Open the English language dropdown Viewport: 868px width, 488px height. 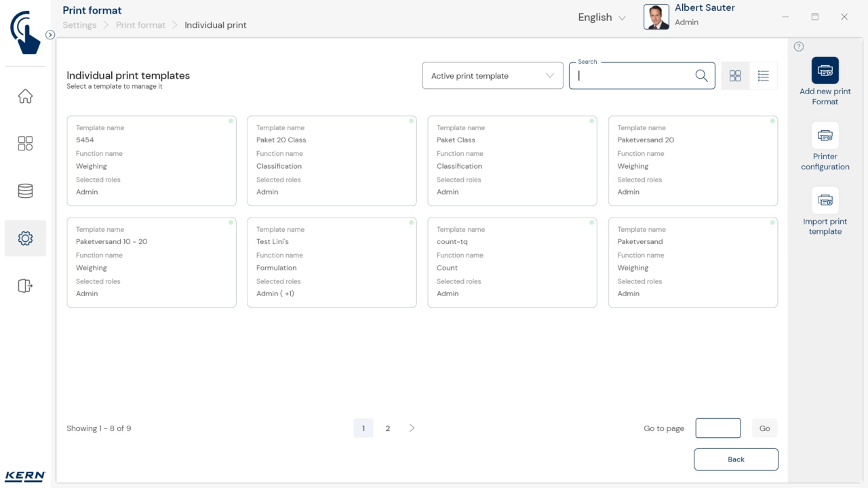point(601,18)
